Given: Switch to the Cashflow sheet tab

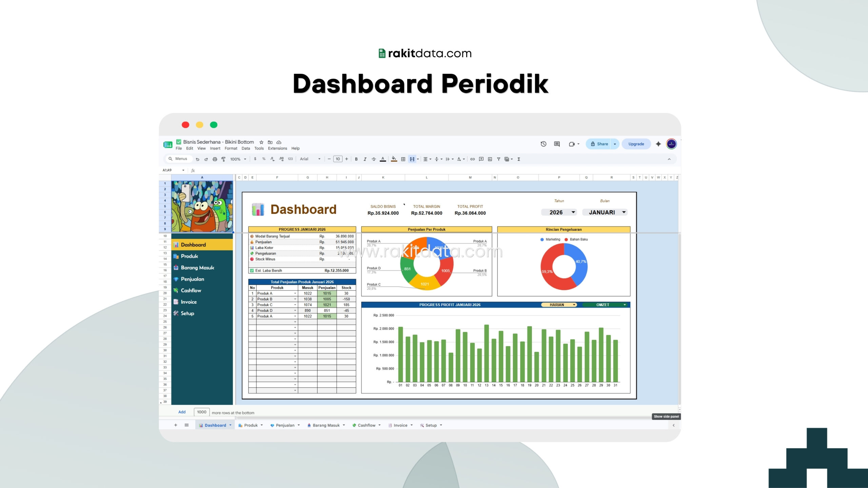Looking at the screenshot, I should pos(366,425).
